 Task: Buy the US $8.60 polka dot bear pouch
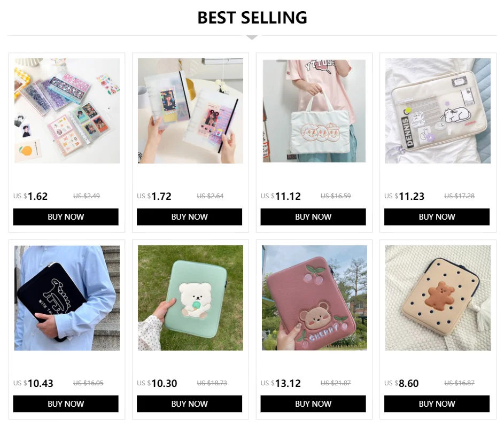[437, 404]
